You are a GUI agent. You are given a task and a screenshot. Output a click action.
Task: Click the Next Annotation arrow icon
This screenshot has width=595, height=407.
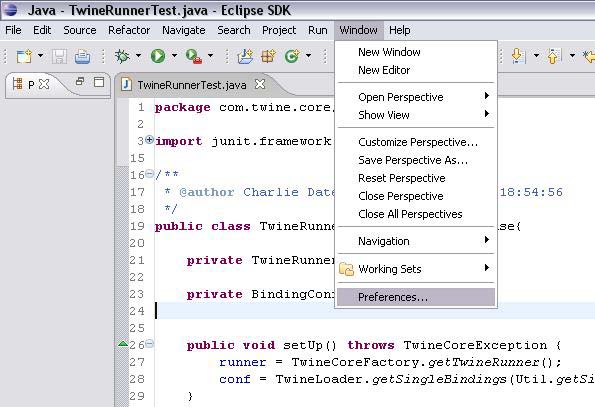point(518,57)
